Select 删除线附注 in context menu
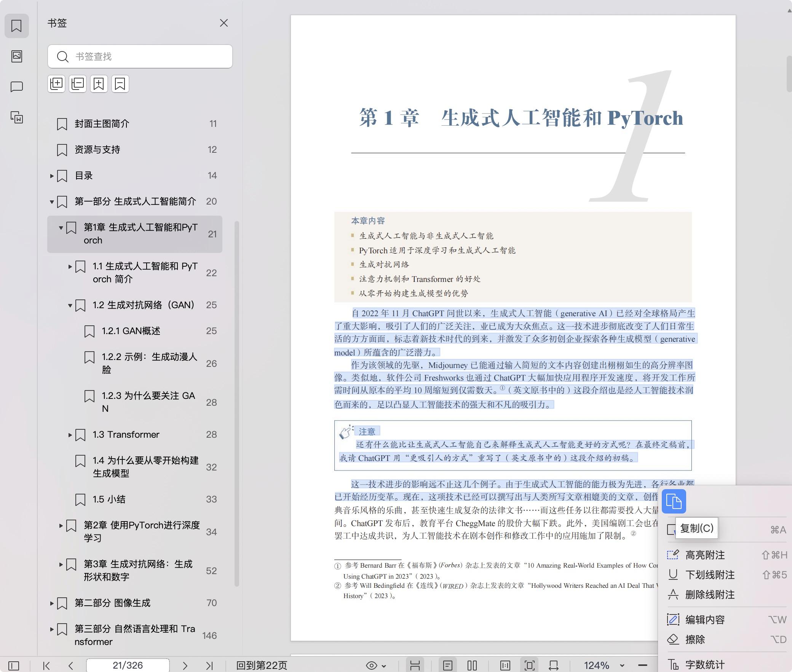This screenshot has height=672, width=792. [x=710, y=595]
